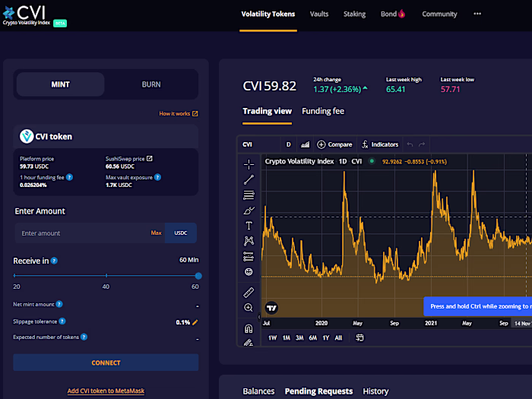Select the trend line drawing tool
This screenshot has width=532, height=399.
pyautogui.click(x=249, y=180)
